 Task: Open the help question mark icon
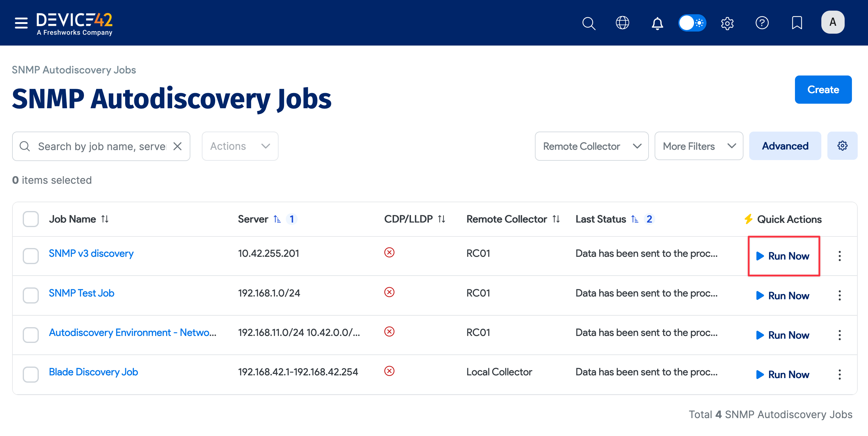click(762, 23)
